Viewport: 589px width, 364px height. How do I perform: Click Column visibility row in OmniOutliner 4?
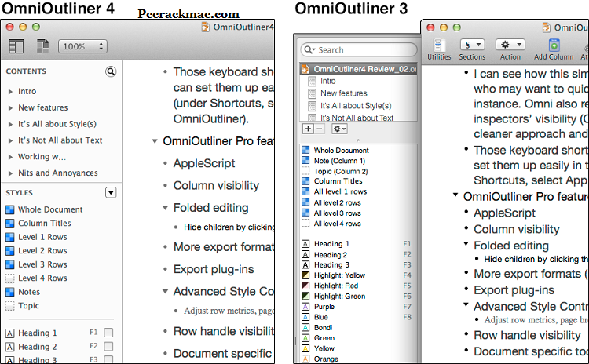216,185
